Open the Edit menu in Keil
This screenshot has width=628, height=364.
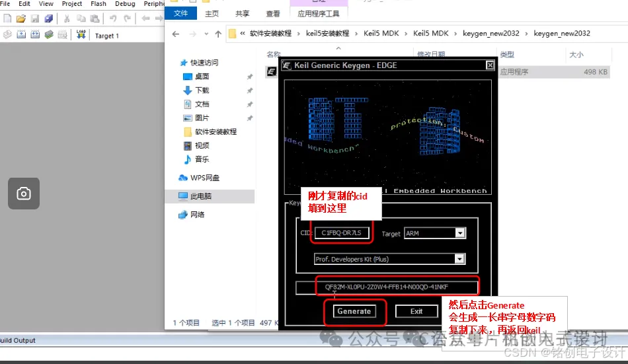[24, 3]
